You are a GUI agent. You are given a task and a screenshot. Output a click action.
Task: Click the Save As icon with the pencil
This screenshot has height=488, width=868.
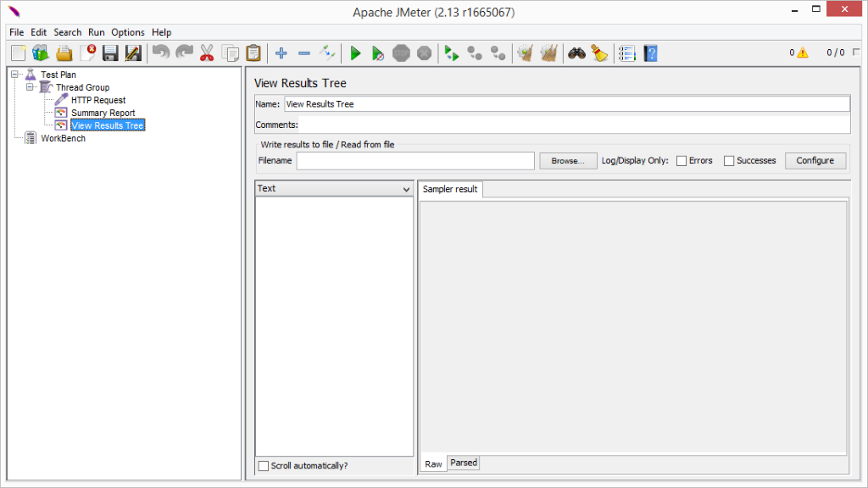click(133, 53)
